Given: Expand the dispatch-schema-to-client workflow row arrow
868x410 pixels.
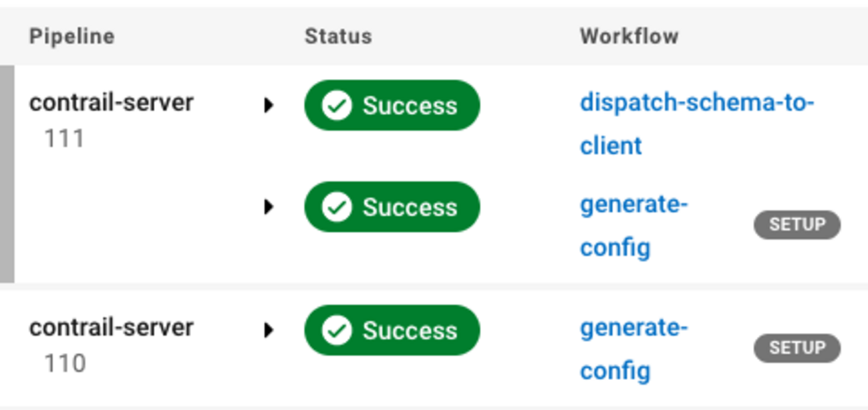Looking at the screenshot, I should click(x=269, y=106).
